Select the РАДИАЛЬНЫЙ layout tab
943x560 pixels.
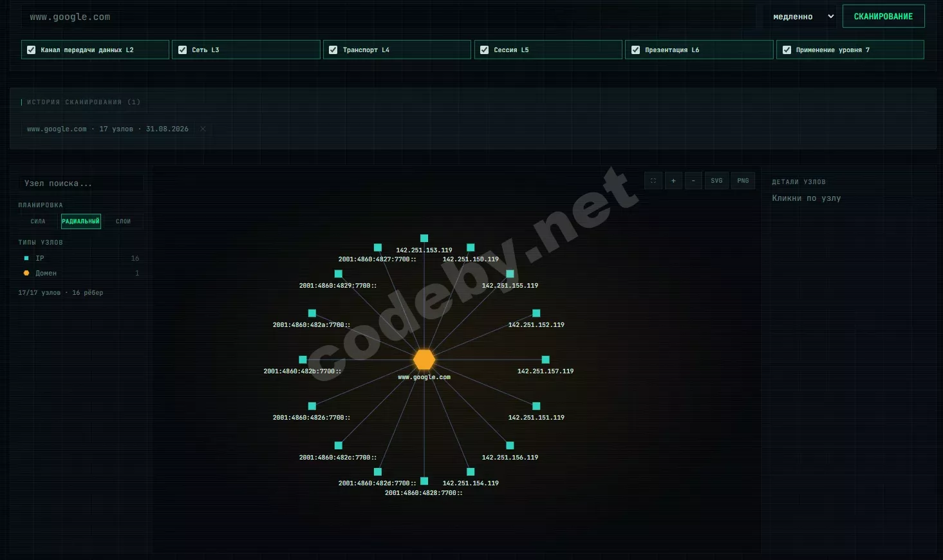click(81, 221)
